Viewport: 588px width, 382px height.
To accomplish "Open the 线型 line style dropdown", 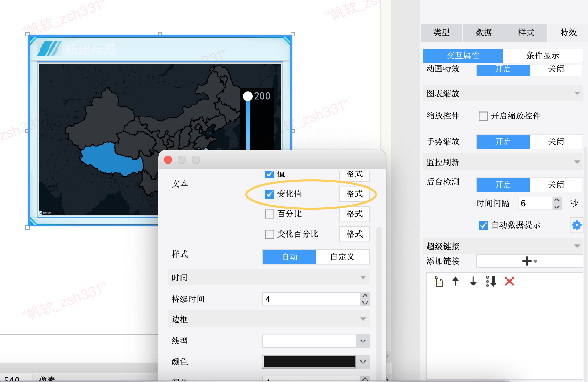I will pyautogui.click(x=363, y=341).
